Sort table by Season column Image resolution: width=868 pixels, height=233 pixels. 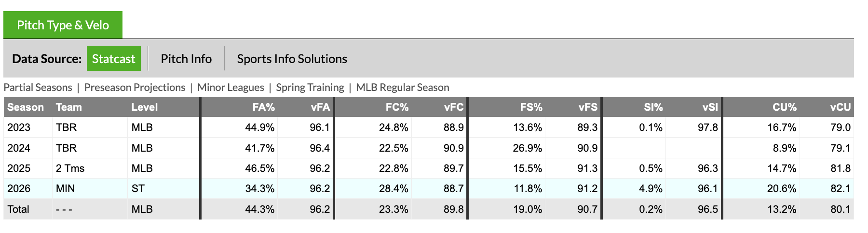(x=26, y=107)
